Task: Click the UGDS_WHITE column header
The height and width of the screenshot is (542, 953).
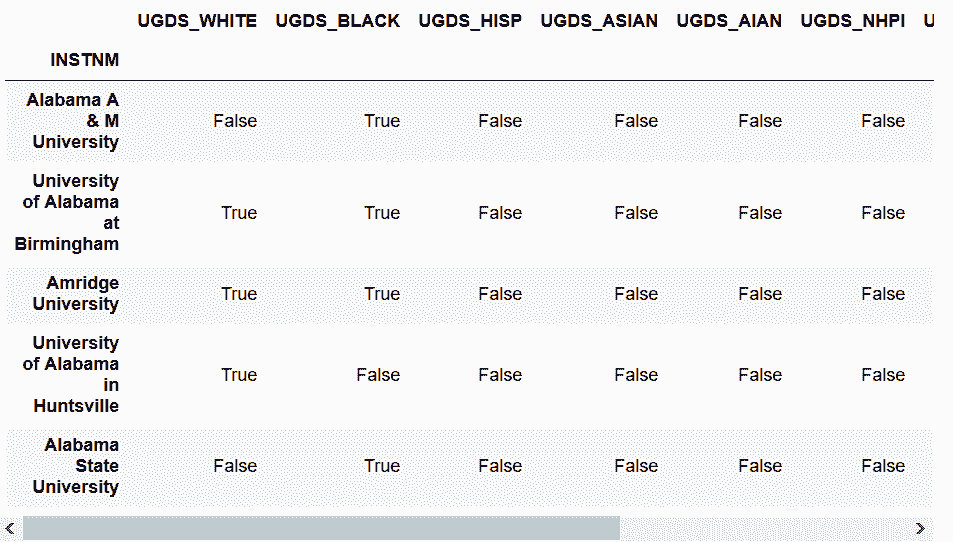Action: point(197,21)
